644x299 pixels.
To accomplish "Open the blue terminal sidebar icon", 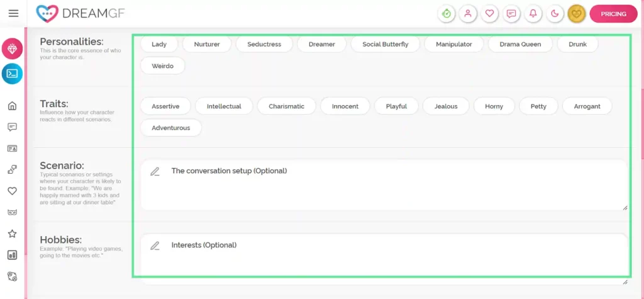I will (12, 74).
